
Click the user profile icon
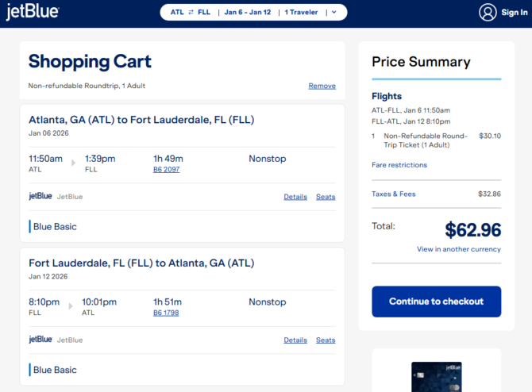(x=488, y=12)
